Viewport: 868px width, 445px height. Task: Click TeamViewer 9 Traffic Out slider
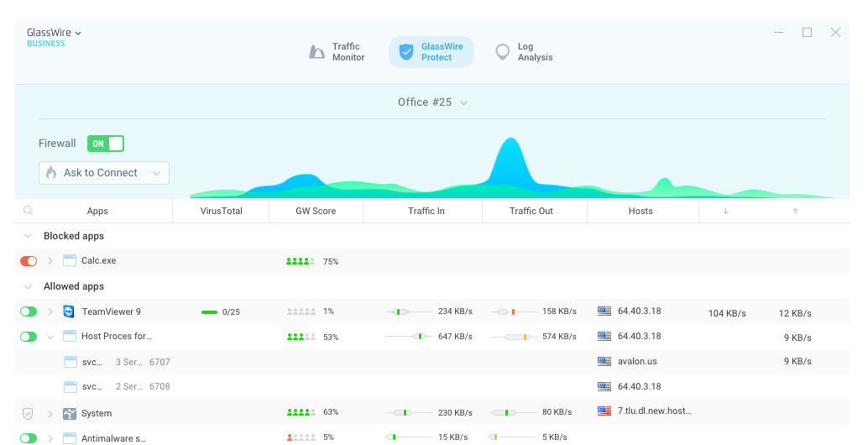(514, 311)
